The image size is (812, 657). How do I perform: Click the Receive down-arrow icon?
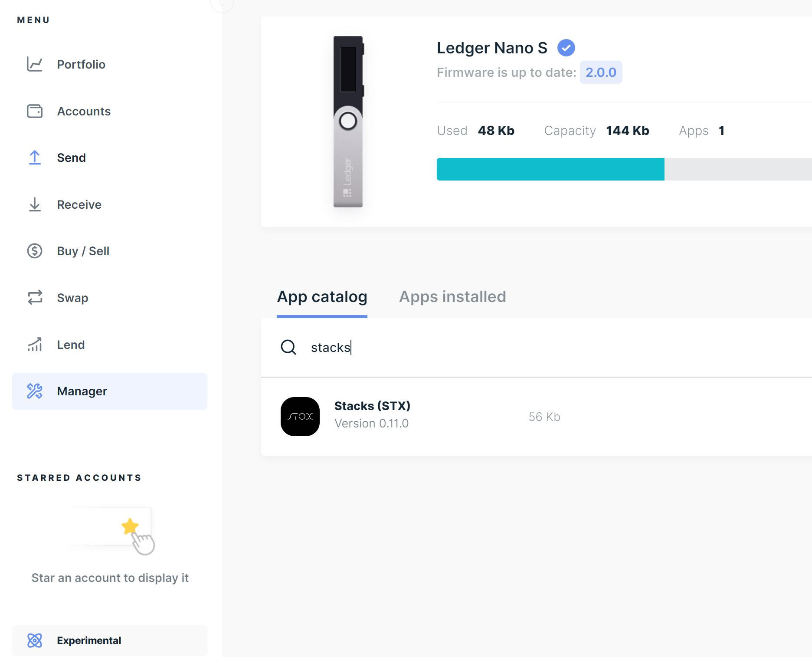(35, 204)
